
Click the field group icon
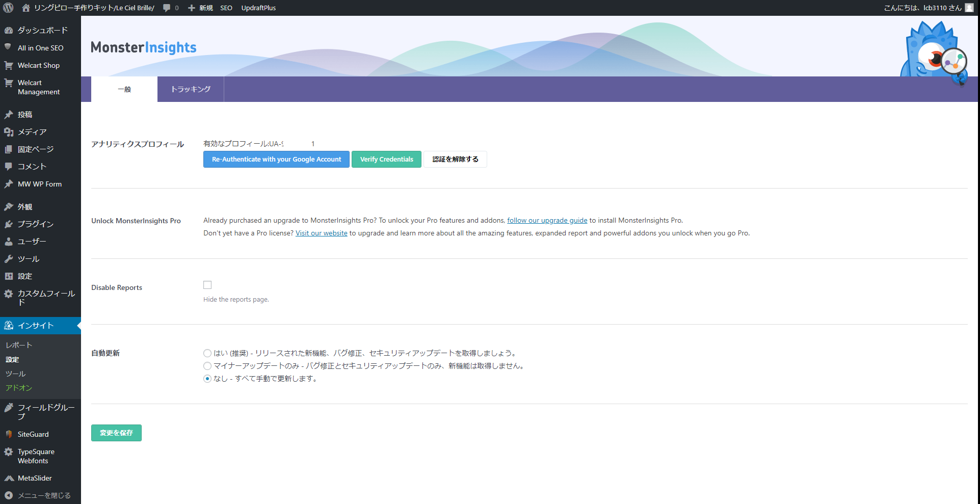click(9, 407)
